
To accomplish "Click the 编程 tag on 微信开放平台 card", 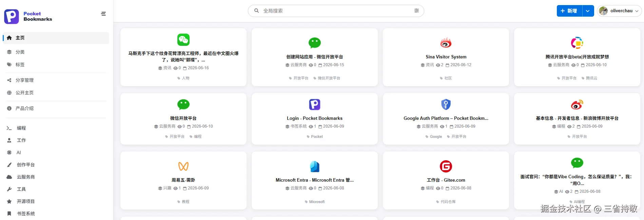I will click(x=196, y=136).
